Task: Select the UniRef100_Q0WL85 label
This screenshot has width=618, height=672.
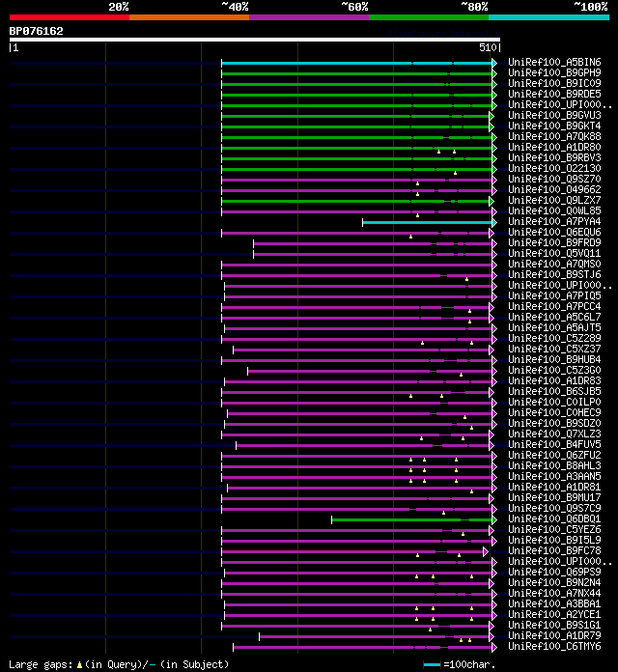Action: [554, 210]
